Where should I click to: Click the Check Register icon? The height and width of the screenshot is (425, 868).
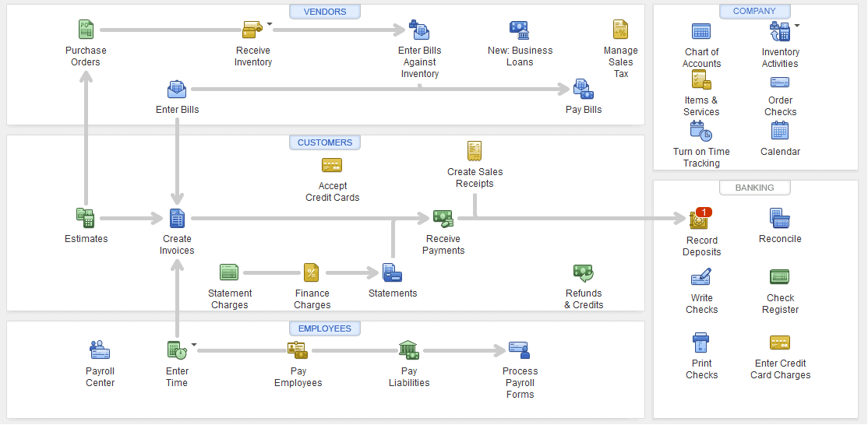click(780, 277)
